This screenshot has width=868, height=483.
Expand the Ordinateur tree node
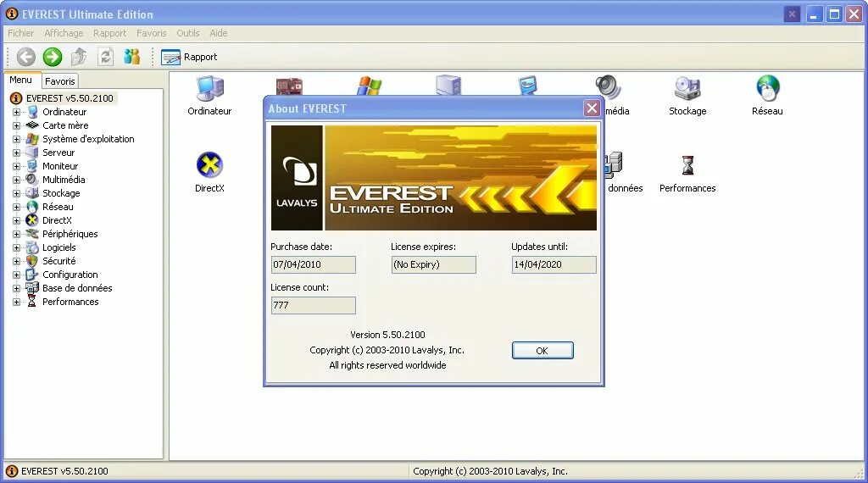(17, 112)
